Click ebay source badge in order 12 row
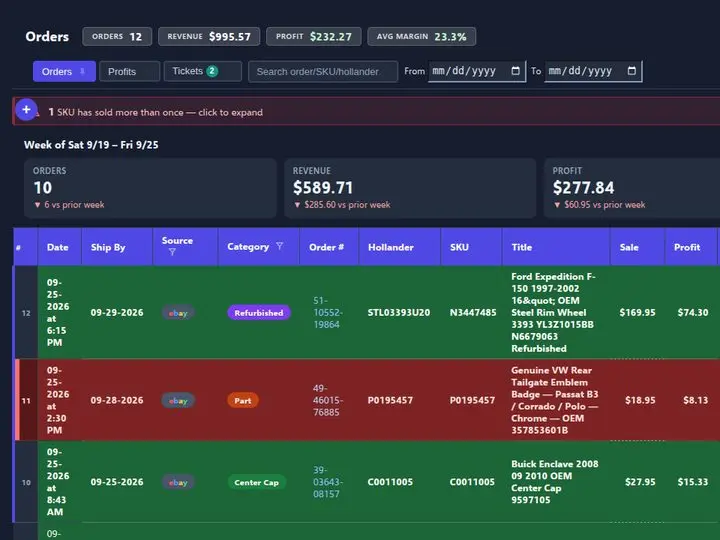 coord(178,313)
